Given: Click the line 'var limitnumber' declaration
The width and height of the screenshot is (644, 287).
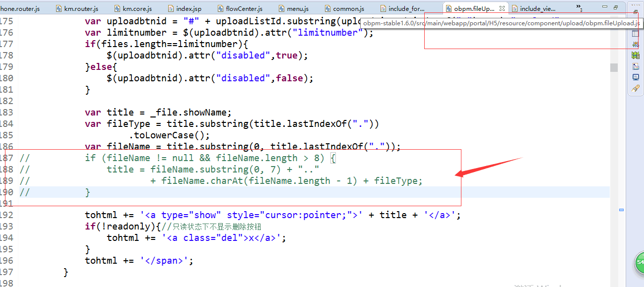Looking at the screenshot, I should pos(229,33).
